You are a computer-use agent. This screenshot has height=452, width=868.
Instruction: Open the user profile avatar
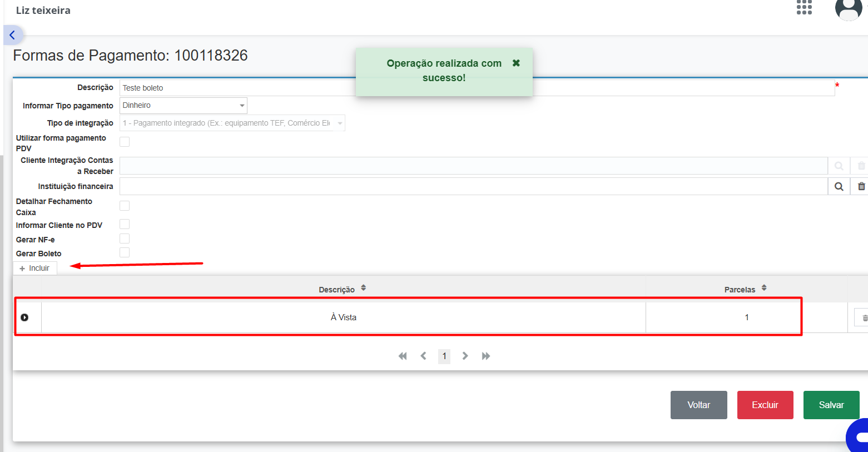click(x=849, y=8)
